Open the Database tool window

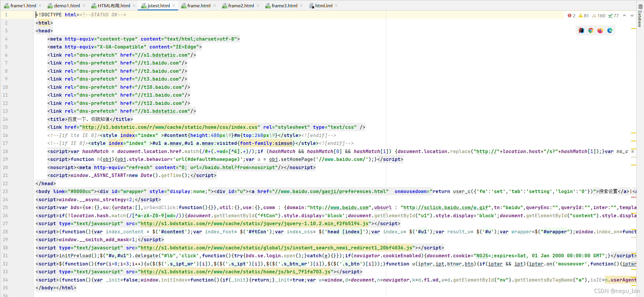tap(640, 15)
